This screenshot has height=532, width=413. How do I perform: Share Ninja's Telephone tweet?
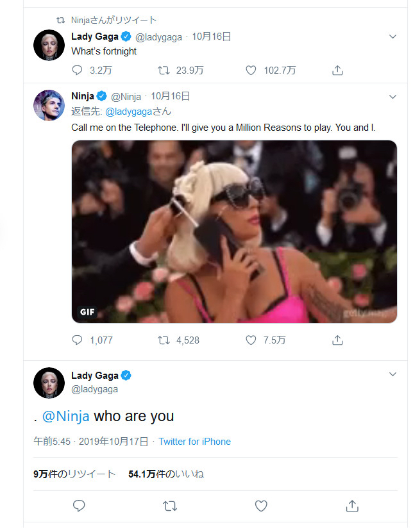pos(338,340)
